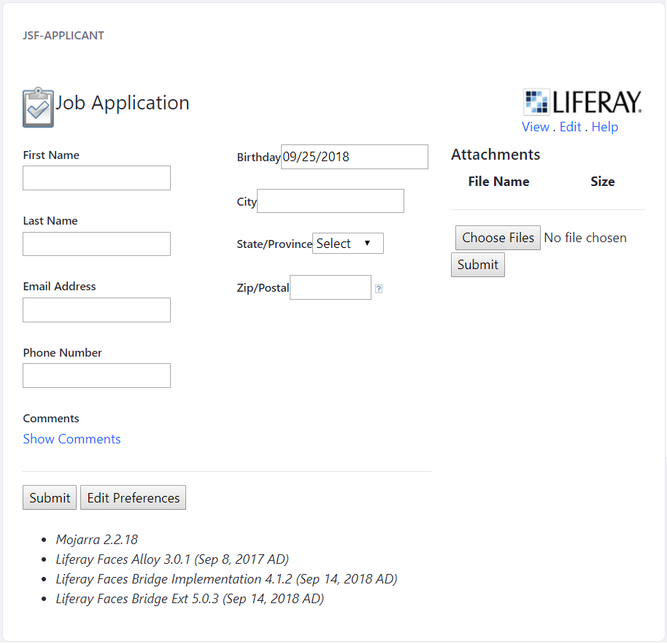The width and height of the screenshot is (667, 644).
Task: Focus the Phone Number input field
Action: point(96,376)
